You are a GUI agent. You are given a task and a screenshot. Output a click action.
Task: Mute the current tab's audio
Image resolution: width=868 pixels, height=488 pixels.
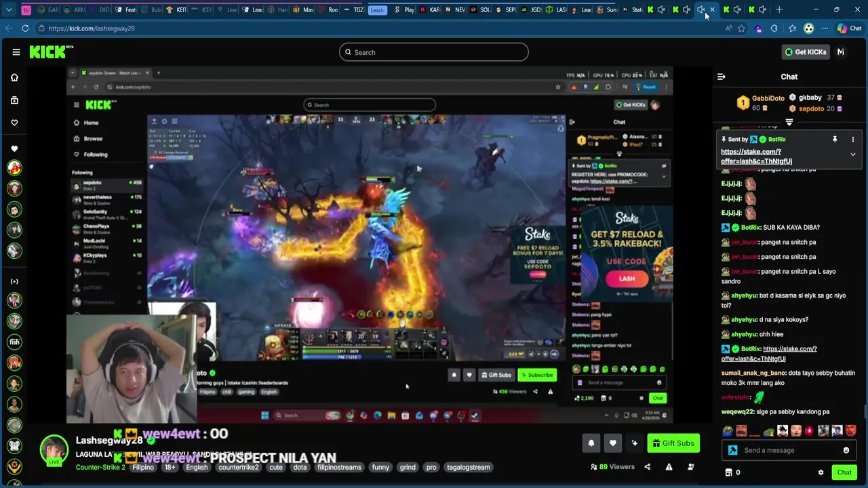tap(701, 9)
